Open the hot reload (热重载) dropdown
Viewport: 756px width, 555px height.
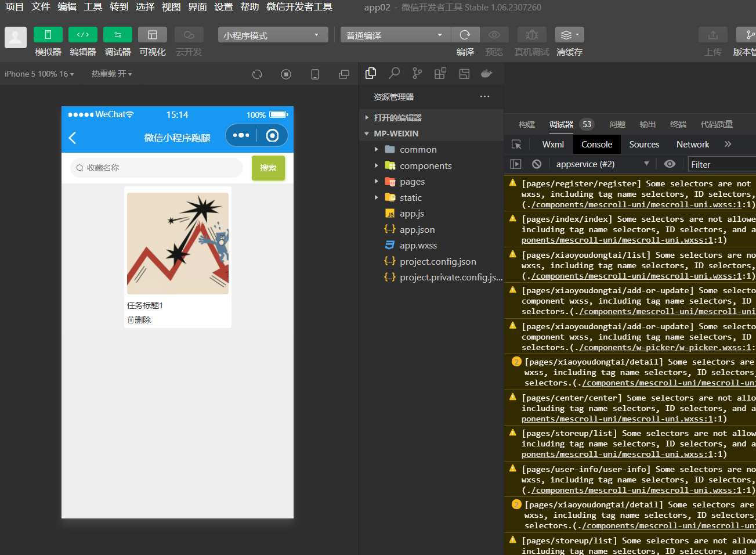(112, 74)
